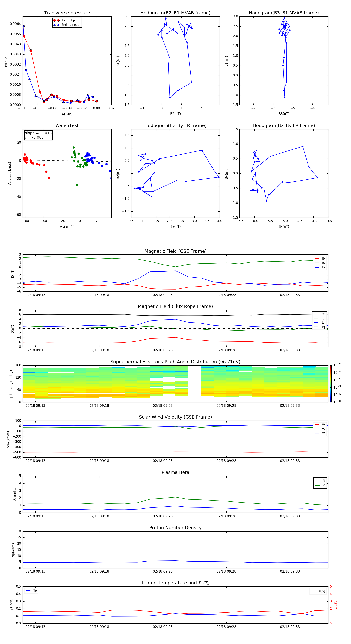Click the blue triangle '2nd half path' legend marker

(56, 25)
